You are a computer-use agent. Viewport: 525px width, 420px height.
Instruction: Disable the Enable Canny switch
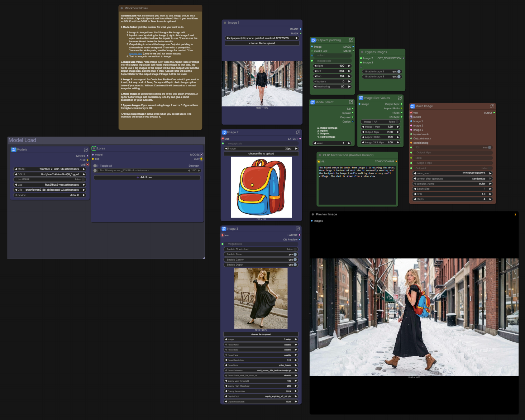click(295, 260)
